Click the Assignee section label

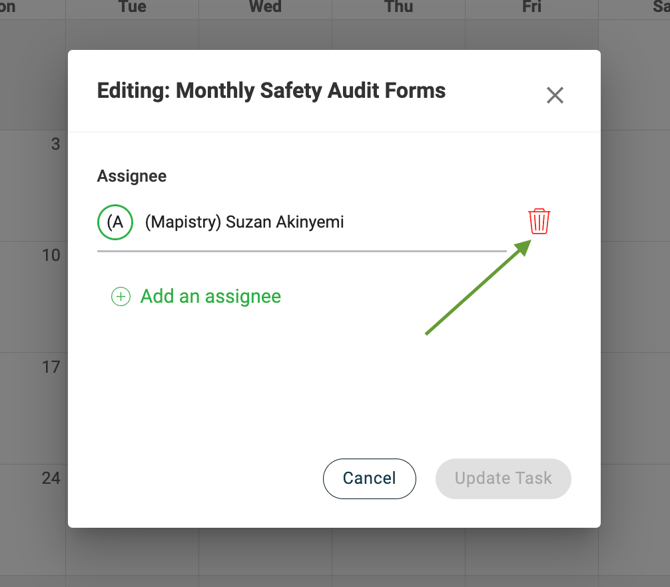(132, 176)
